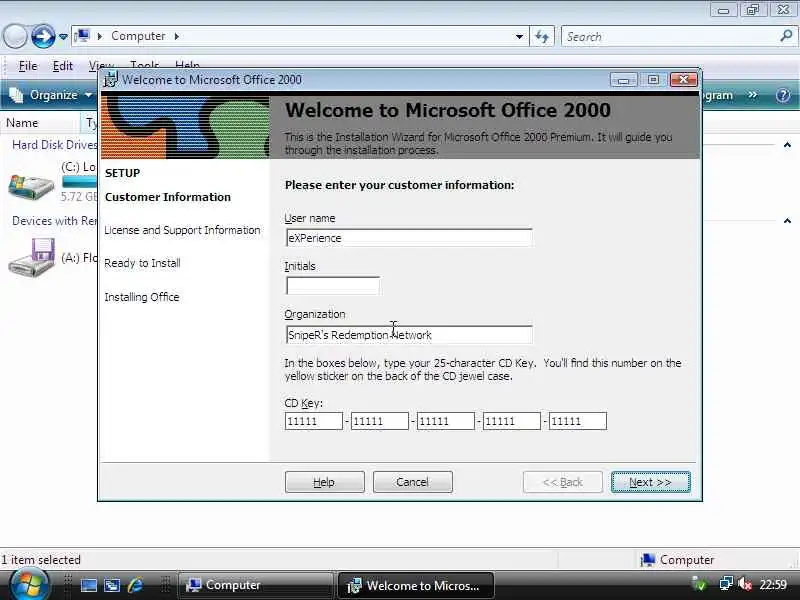Click the << Back button
Viewport: 800px width, 600px height.
point(562,482)
